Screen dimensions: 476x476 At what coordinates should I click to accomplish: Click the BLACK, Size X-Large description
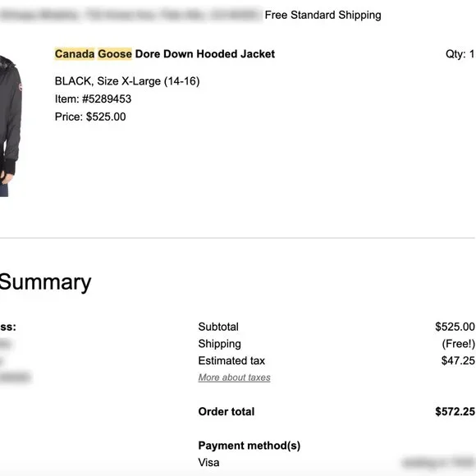point(127,81)
